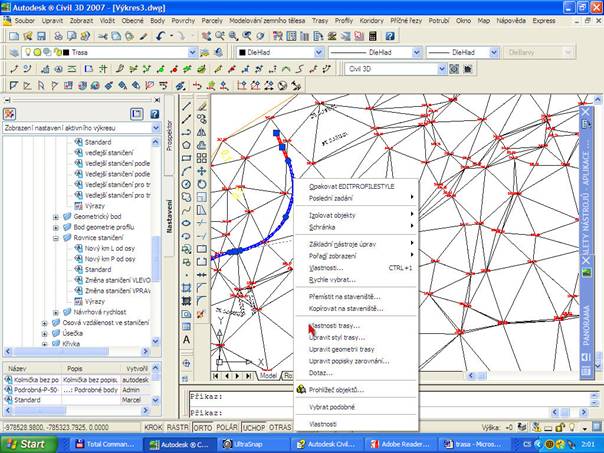Open the Trasy menu
Viewport: 604px width, 453px height.
point(320,21)
